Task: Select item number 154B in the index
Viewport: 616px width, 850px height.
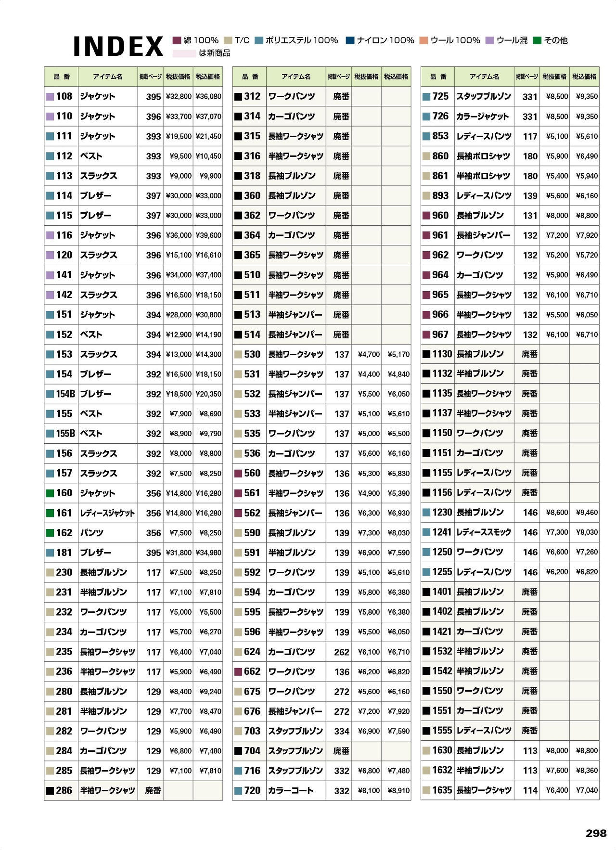Action: coord(65,394)
